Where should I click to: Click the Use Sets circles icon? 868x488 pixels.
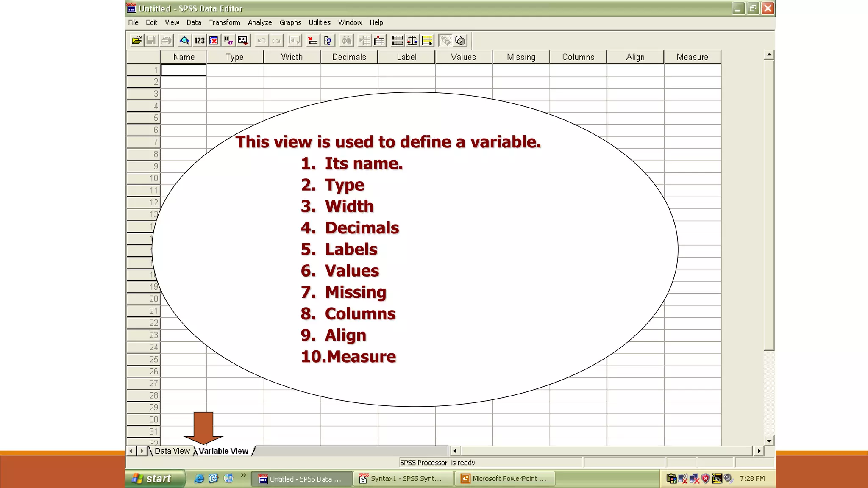click(460, 41)
